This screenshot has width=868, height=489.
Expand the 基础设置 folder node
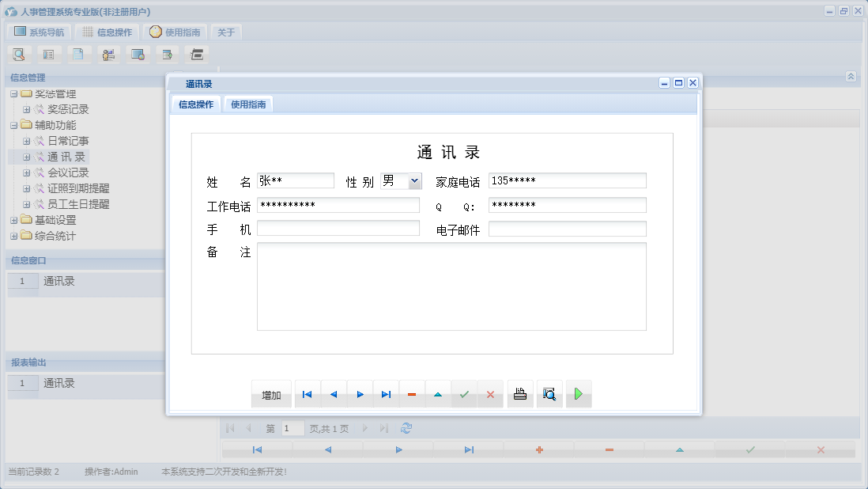(13, 220)
